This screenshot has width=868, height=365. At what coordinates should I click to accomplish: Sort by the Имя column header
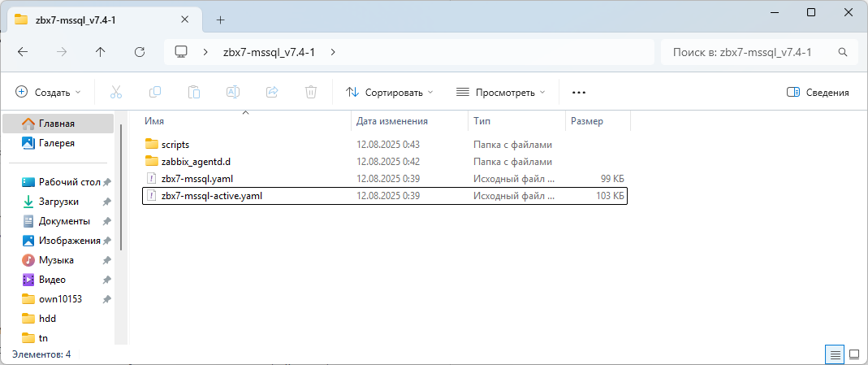point(246,121)
